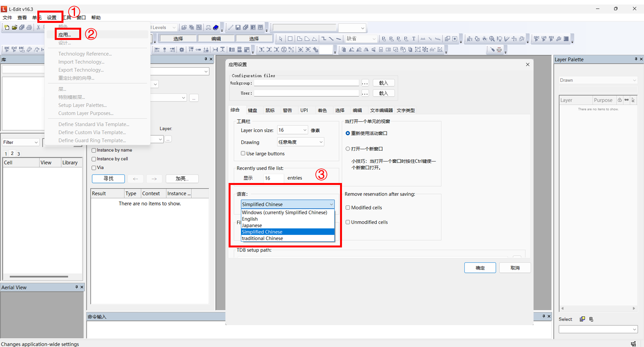Click the floppy disk save icon
The image size is (644, 347).
point(238,27)
